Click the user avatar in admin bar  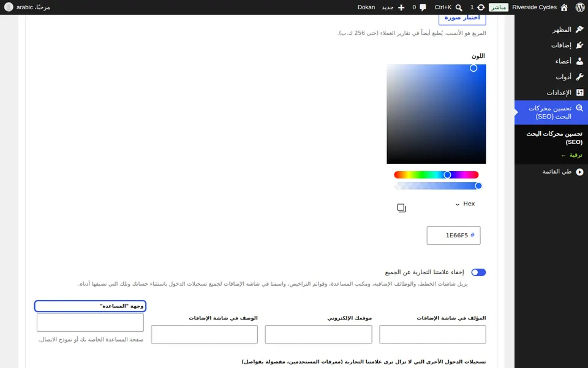[x=9, y=7]
